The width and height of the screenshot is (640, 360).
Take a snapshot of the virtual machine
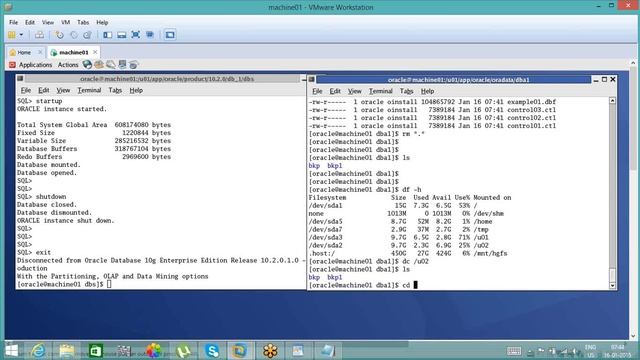(x=60, y=35)
